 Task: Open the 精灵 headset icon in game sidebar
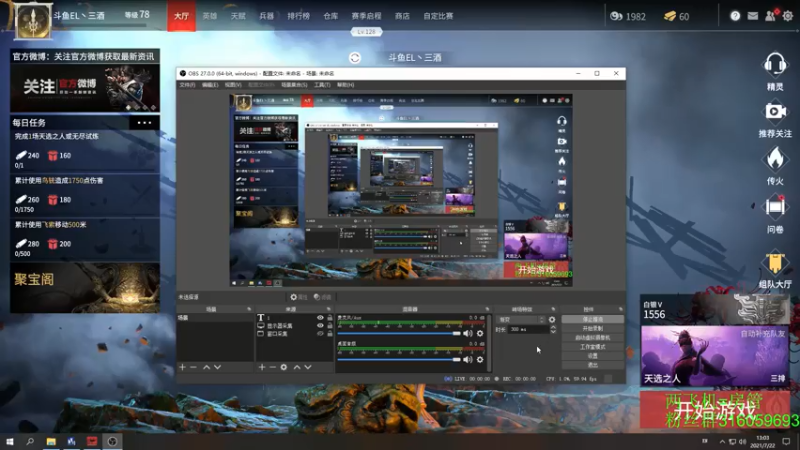(774, 65)
